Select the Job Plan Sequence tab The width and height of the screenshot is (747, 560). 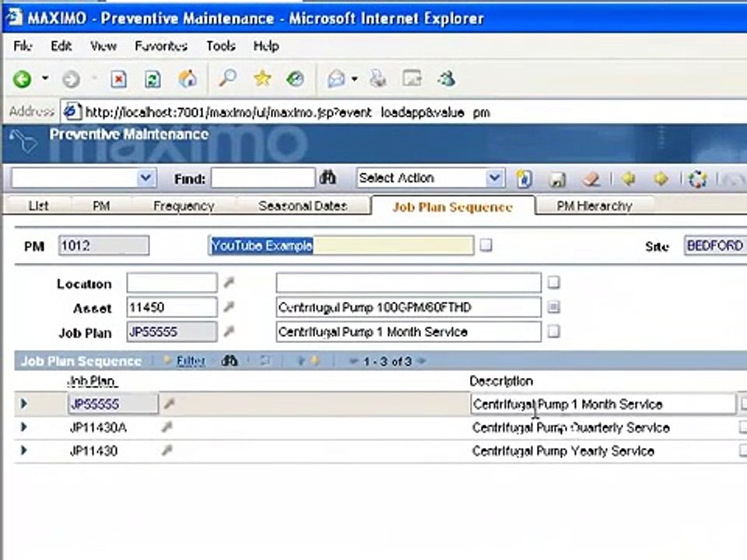pyautogui.click(x=453, y=207)
